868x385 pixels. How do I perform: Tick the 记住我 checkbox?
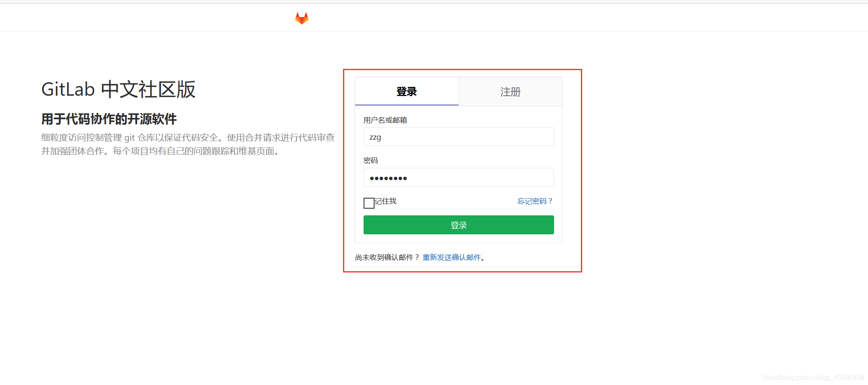point(369,203)
